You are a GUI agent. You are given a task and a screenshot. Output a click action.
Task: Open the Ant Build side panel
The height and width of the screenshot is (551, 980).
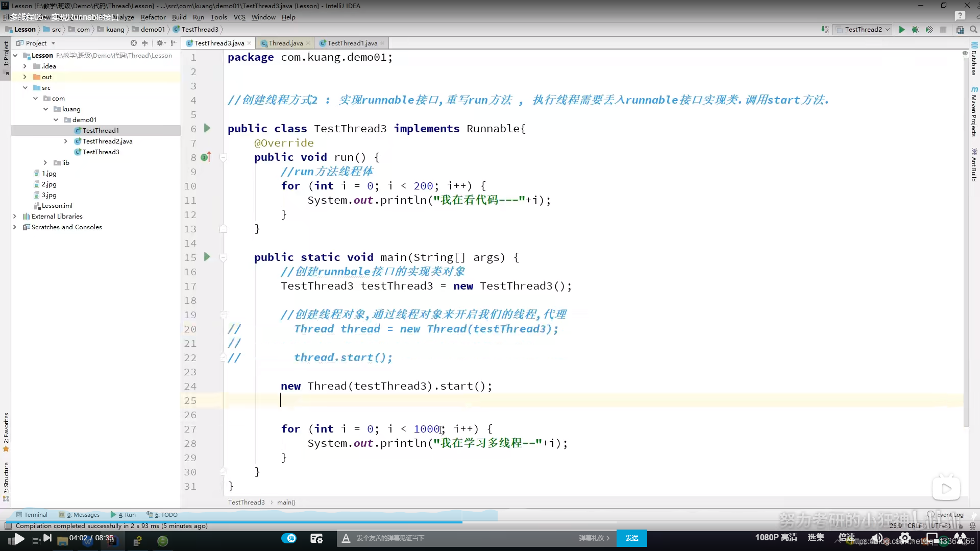[x=974, y=165]
